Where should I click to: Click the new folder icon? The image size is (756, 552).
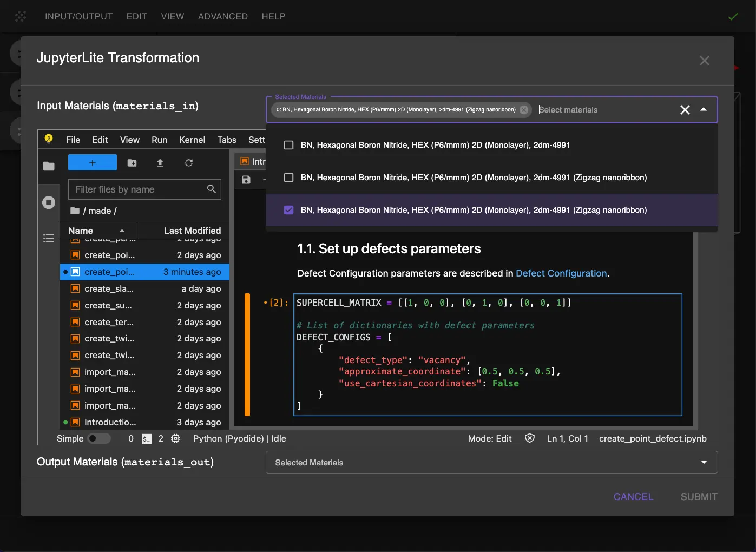[x=132, y=163]
